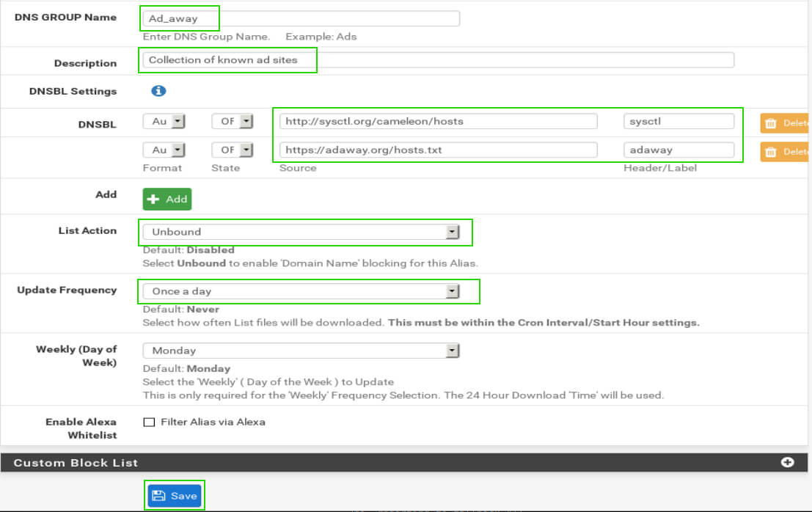812x512 pixels.
Task: Click the adaway.org source URL field
Action: pyautogui.click(x=438, y=150)
